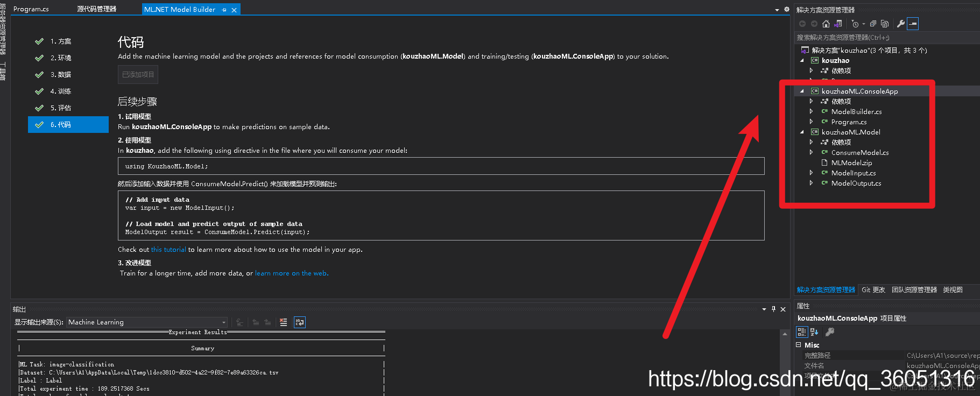Close the Output panel
This screenshot has height=396, width=980.
[x=783, y=309]
